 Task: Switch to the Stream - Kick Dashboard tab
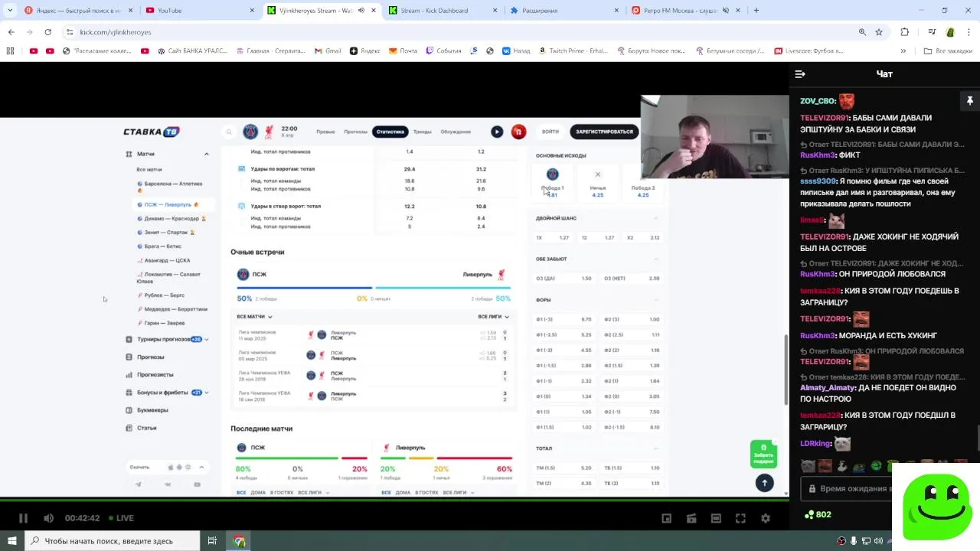click(x=443, y=11)
